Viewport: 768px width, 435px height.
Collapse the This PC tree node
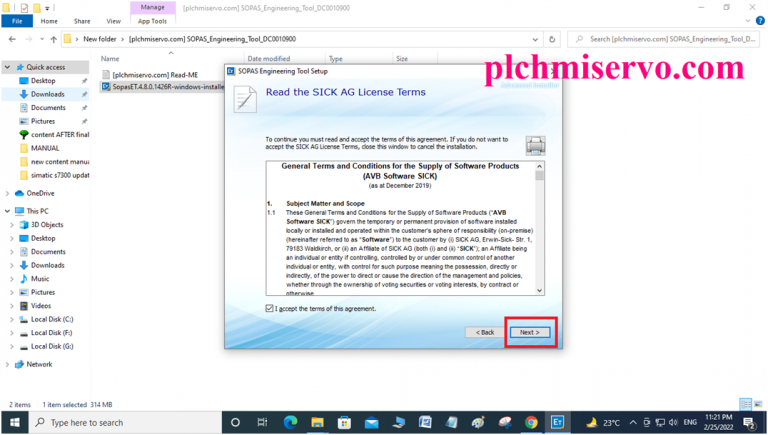click(x=7, y=211)
